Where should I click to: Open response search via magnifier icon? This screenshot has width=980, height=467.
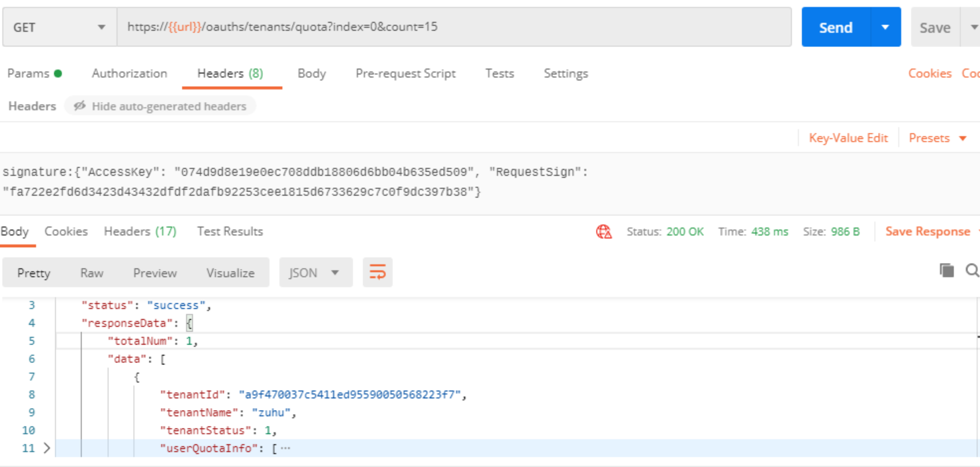click(x=972, y=270)
